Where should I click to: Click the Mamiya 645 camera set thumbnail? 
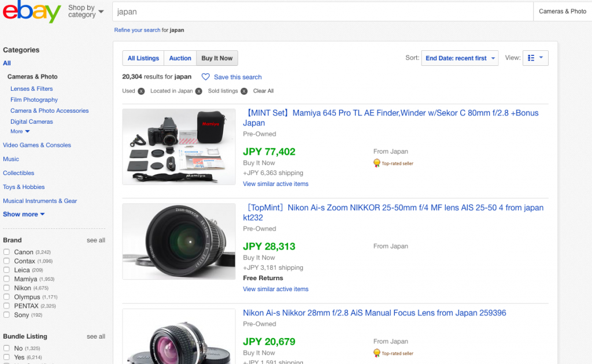tap(179, 147)
